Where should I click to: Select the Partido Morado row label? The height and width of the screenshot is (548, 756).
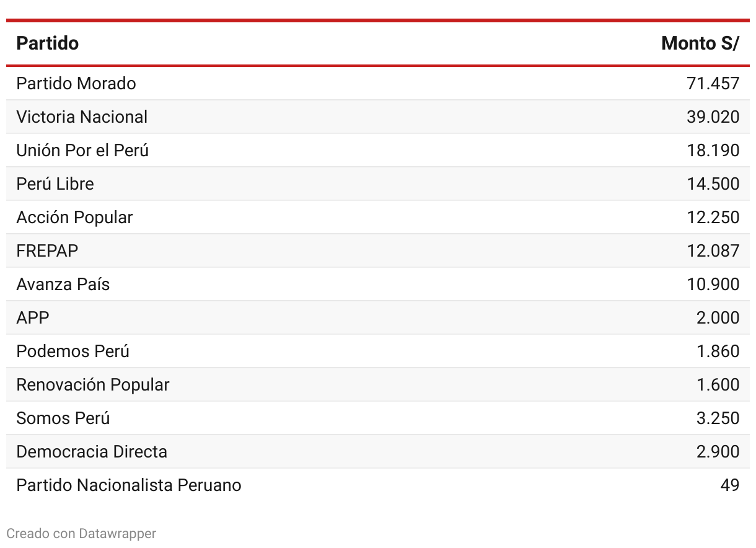click(76, 84)
